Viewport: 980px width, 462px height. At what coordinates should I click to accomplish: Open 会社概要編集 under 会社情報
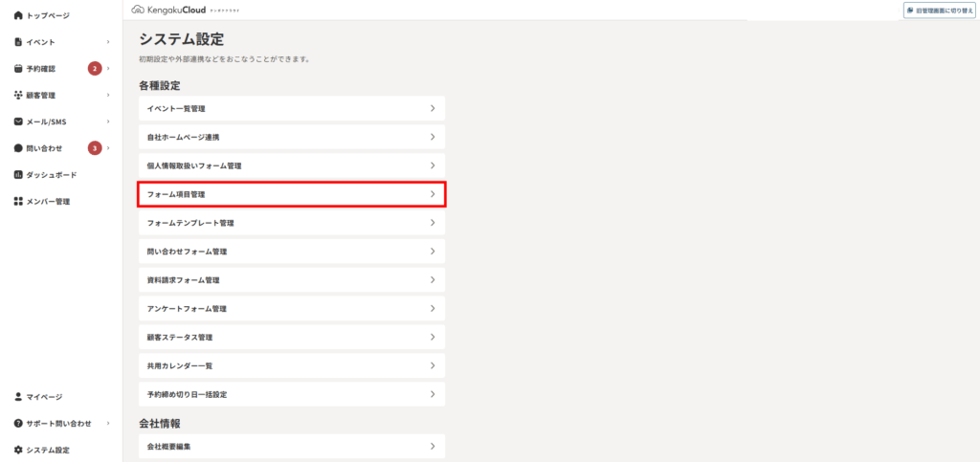[292, 447]
